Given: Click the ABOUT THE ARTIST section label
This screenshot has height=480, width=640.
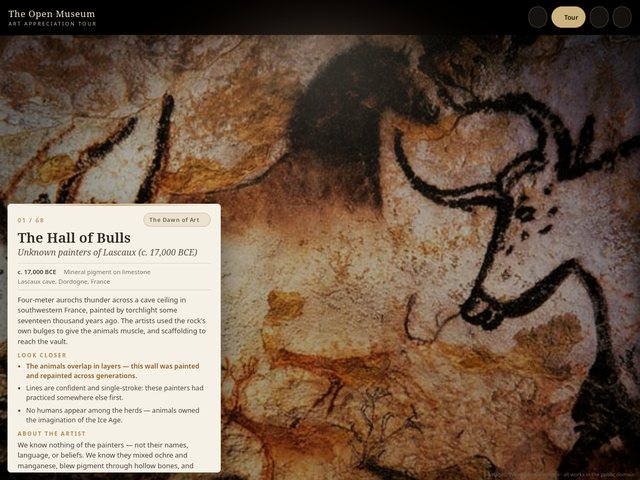Looking at the screenshot, I should tap(51, 433).
